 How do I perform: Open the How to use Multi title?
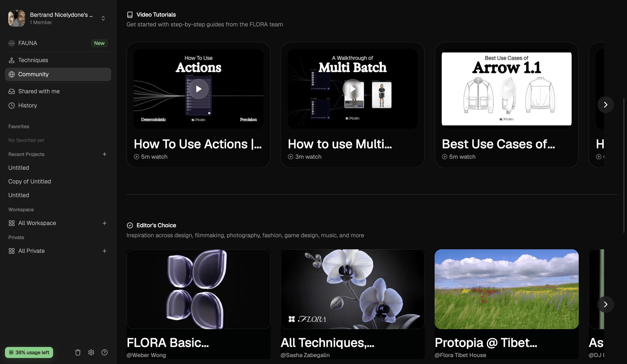pyautogui.click(x=340, y=144)
